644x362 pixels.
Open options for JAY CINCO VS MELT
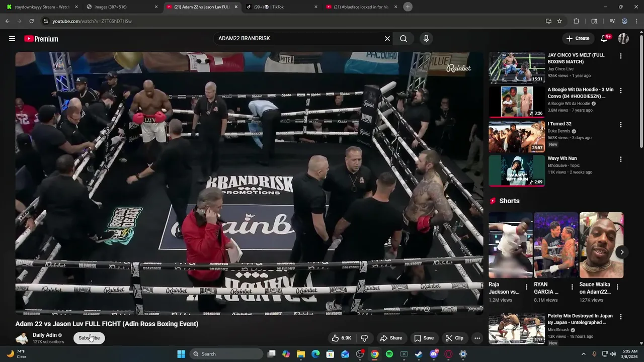(620, 56)
